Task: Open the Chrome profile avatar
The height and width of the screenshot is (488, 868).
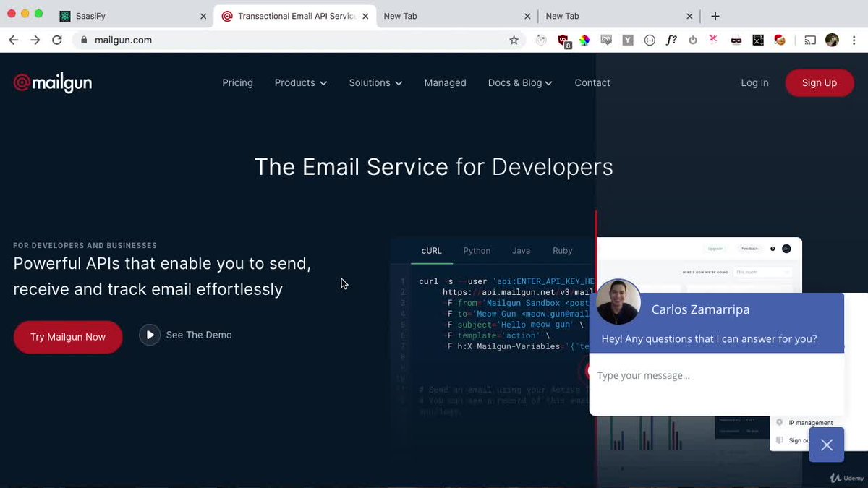Action: [x=832, y=40]
